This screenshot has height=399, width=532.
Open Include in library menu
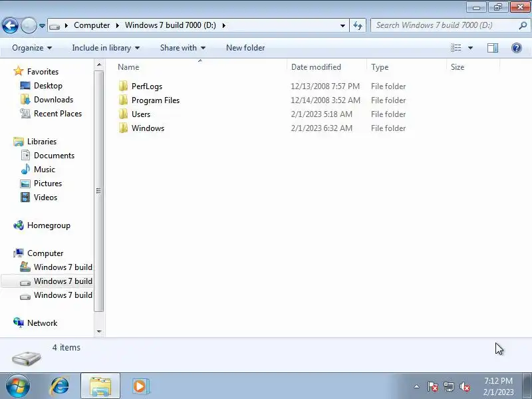coord(106,48)
